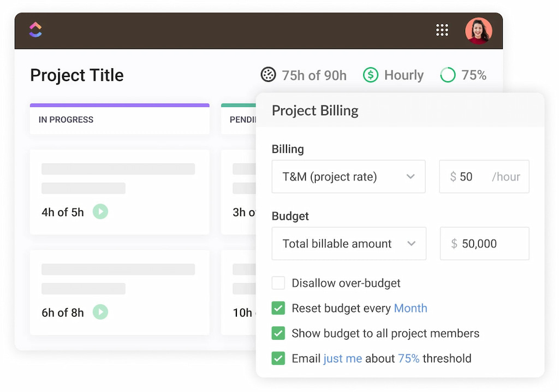Start the timer on the 6h of 8h task

(100, 312)
